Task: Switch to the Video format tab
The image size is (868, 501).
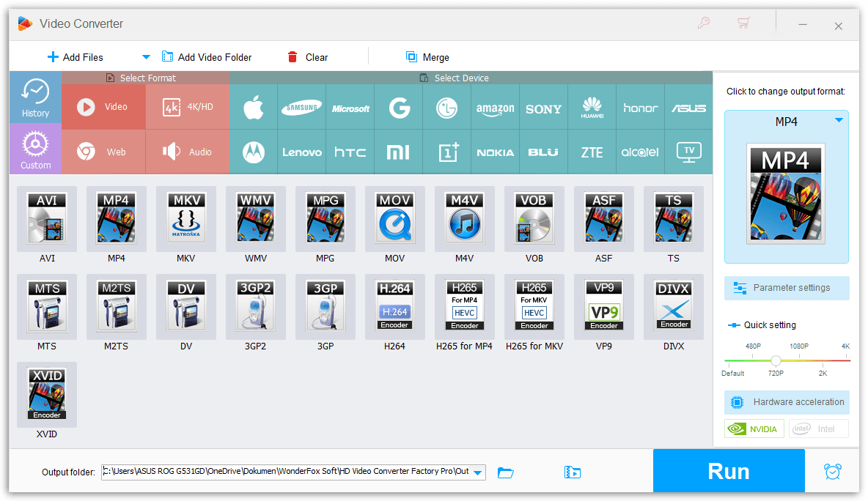Action: tap(104, 107)
